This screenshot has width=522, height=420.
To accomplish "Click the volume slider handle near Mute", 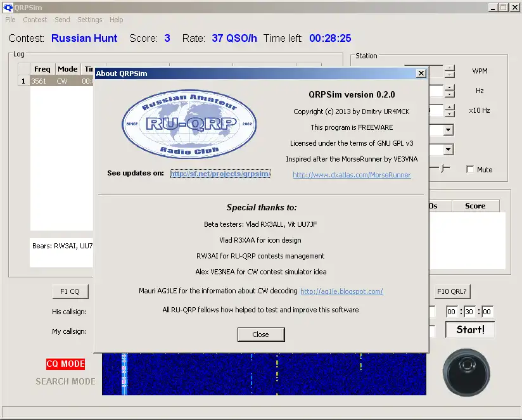I will (444, 169).
